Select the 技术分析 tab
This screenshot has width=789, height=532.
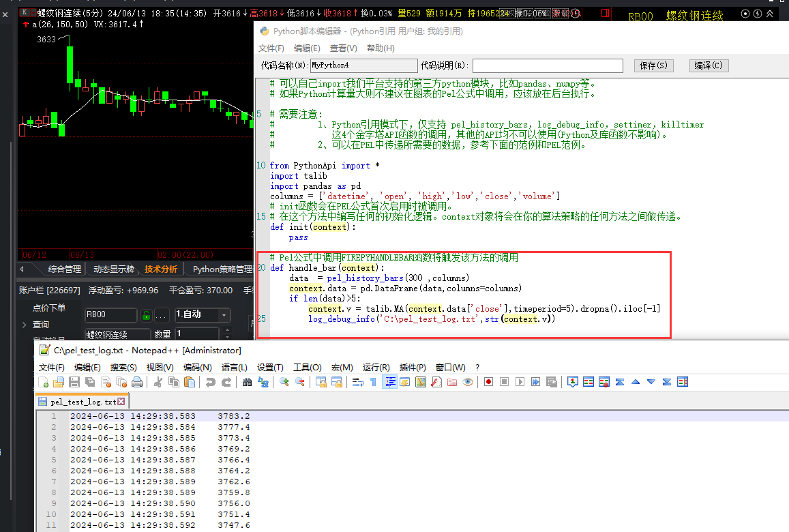pos(161,269)
